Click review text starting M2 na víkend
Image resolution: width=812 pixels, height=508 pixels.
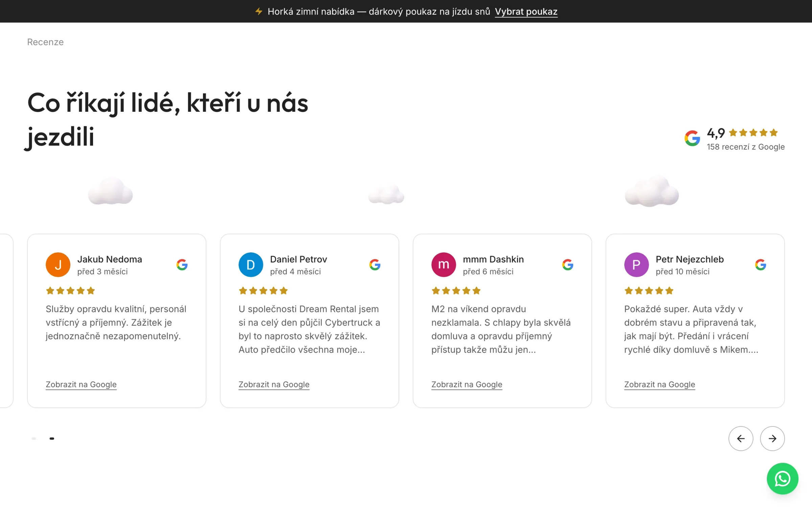click(501, 329)
